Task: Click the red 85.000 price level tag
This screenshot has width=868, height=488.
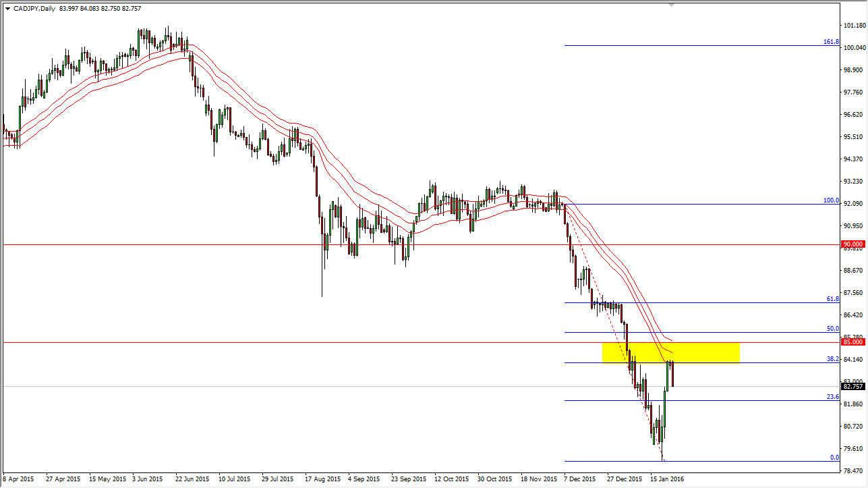Action: pyautogui.click(x=852, y=342)
